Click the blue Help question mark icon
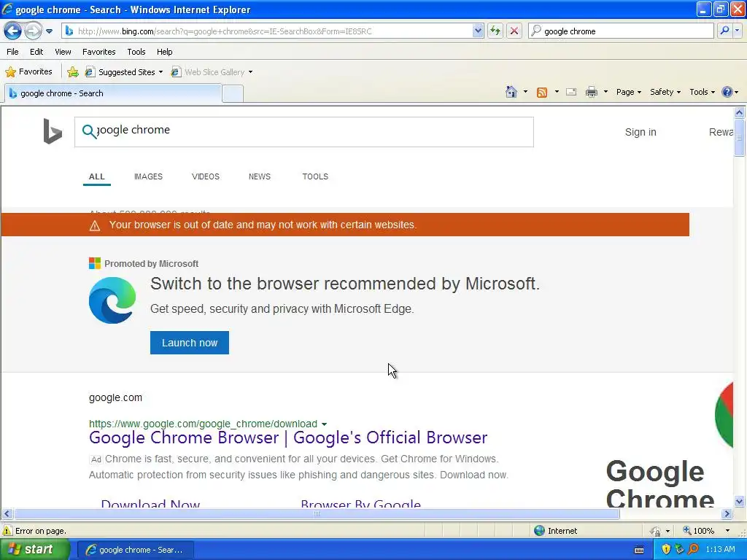Image resolution: width=747 pixels, height=560 pixels. click(x=727, y=92)
